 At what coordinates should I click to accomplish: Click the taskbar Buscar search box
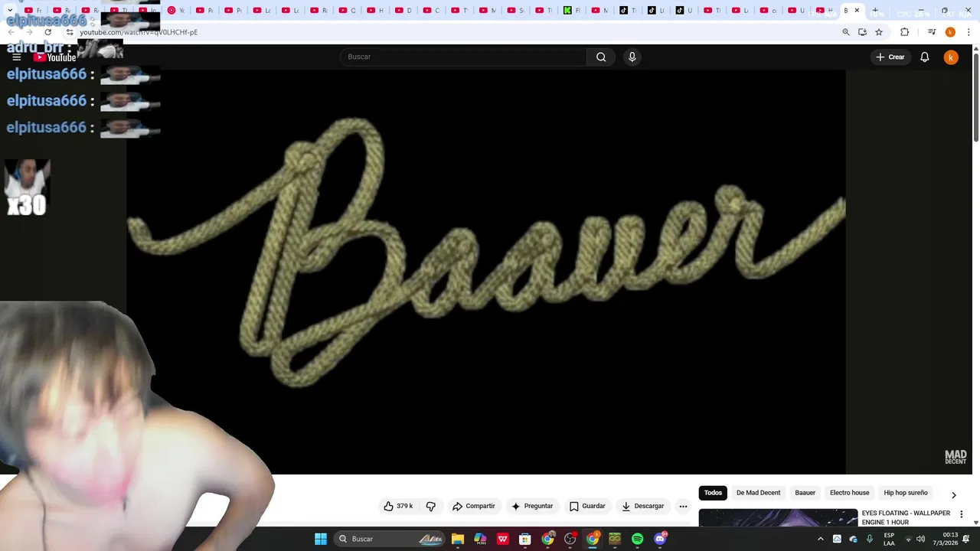[x=390, y=539]
